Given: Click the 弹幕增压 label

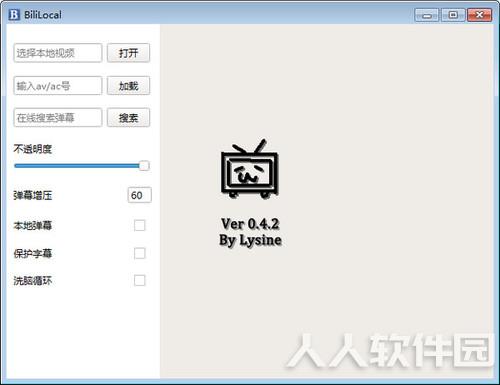Looking at the screenshot, I should click(33, 195).
